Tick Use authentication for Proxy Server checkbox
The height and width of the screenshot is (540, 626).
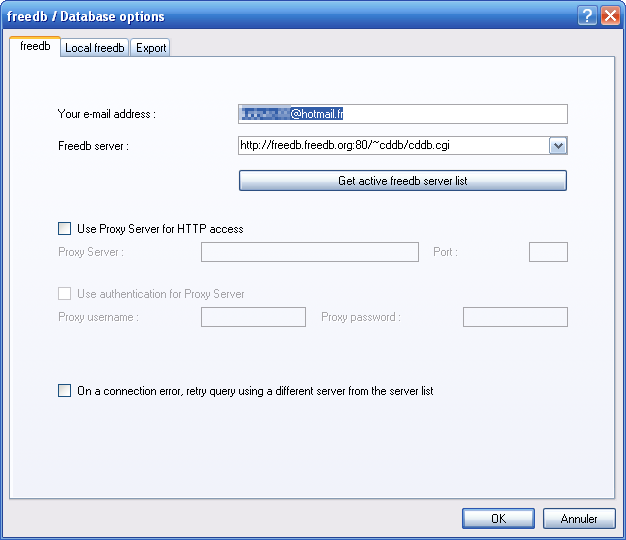64,294
